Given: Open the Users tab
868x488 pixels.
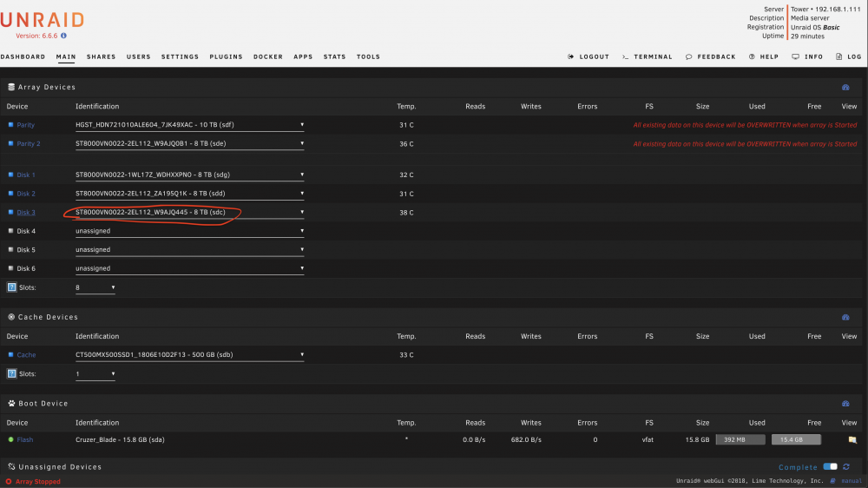Looking at the screenshot, I should pyautogui.click(x=138, y=56).
